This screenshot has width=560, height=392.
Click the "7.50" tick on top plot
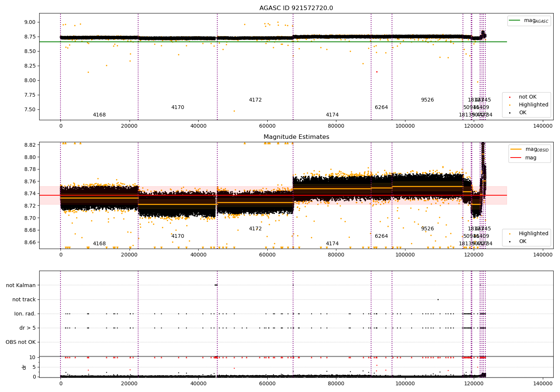(30, 109)
